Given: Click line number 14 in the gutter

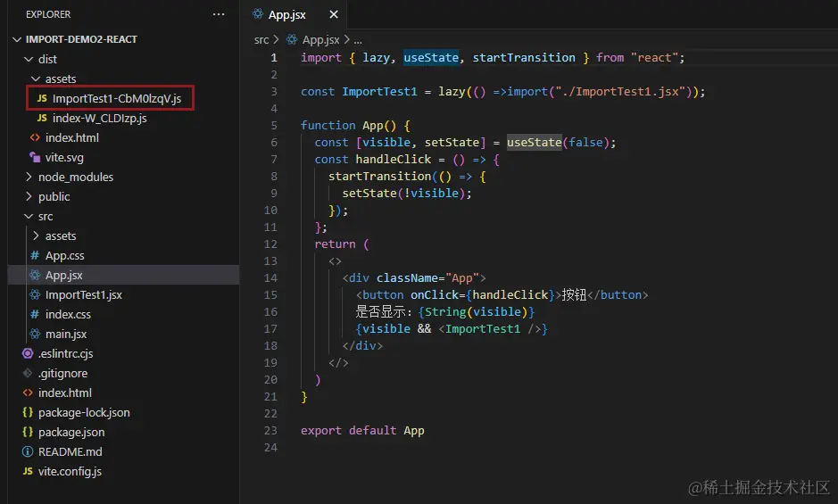Looking at the screenshot, I should (x=270, y=278).
